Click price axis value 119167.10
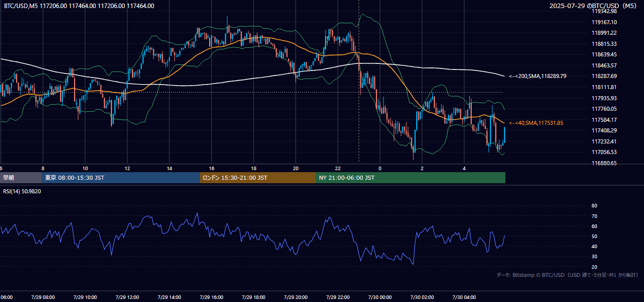644x302 pixels. tap(604, 22)
